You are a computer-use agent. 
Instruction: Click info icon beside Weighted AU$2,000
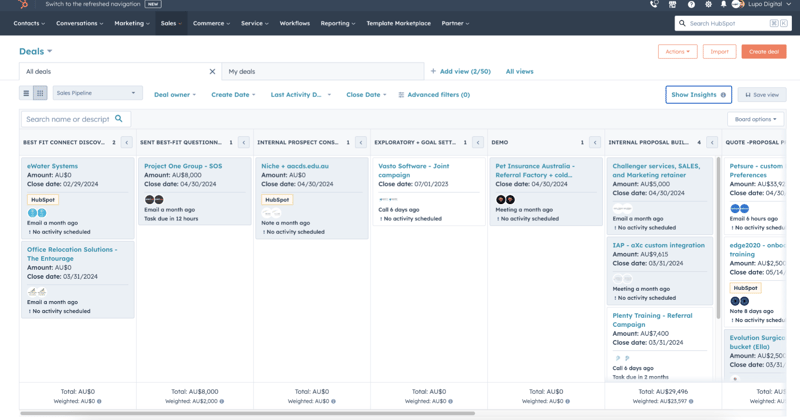pos(221,401)
